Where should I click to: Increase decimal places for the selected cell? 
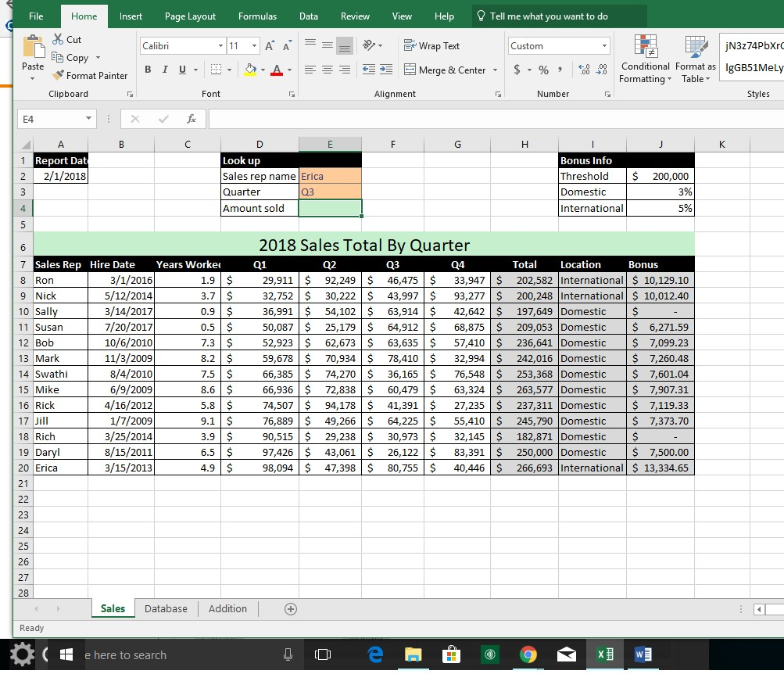point(585,70)
